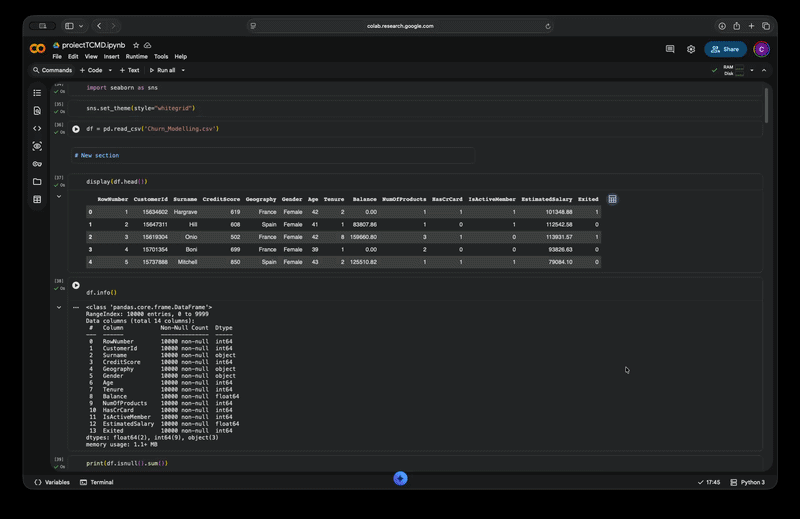800x519 pixels.
Task: Open the Runtime menu
Action: click(136, 57)
